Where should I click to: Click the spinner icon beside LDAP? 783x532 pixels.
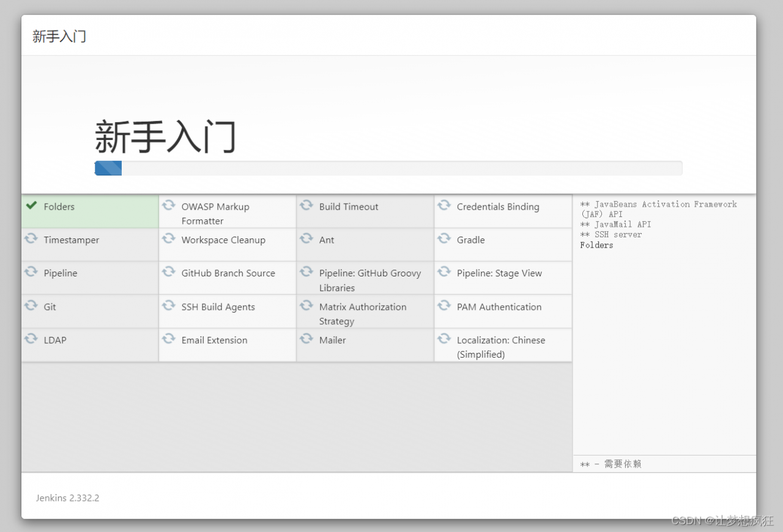(31, 338)
